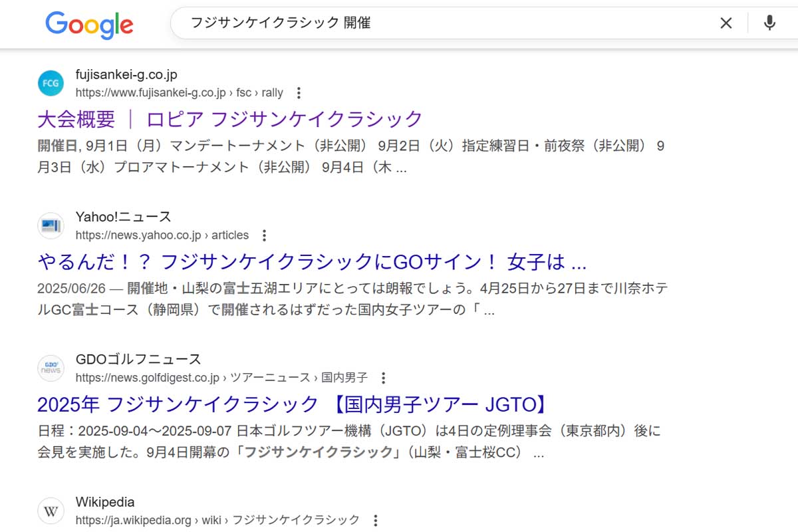Click the FCG favicon of fujisankei-g.co.jp result
Image resolution: width=798 pixels, height=532 pixels.
(51, 83)
